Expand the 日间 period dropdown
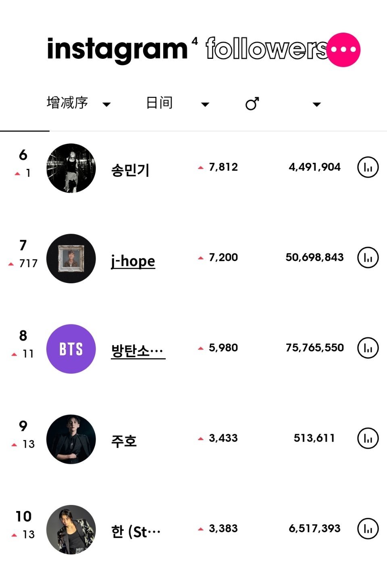The height and width of the screenshot is (588, 387). pos(177,103)
